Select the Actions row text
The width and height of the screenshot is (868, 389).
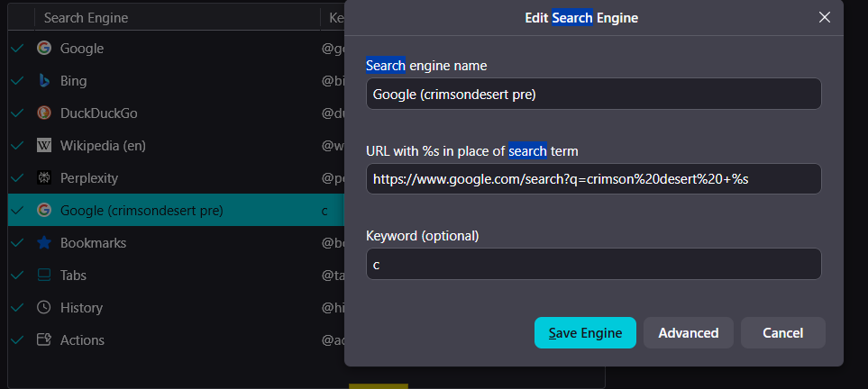coord(82,339)
